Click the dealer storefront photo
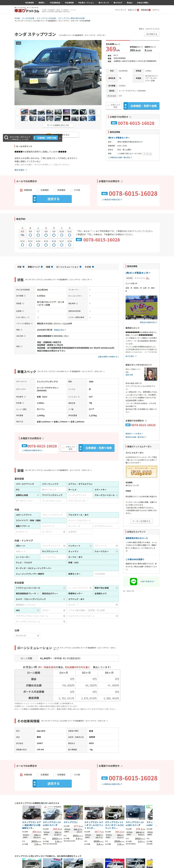The image size is (174, 868). 142,307
